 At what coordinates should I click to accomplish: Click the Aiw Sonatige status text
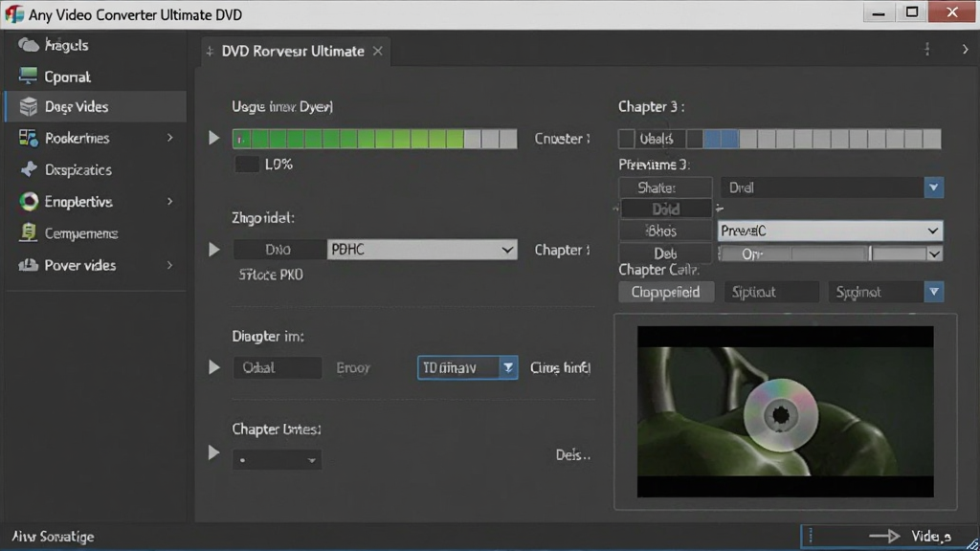53,537
